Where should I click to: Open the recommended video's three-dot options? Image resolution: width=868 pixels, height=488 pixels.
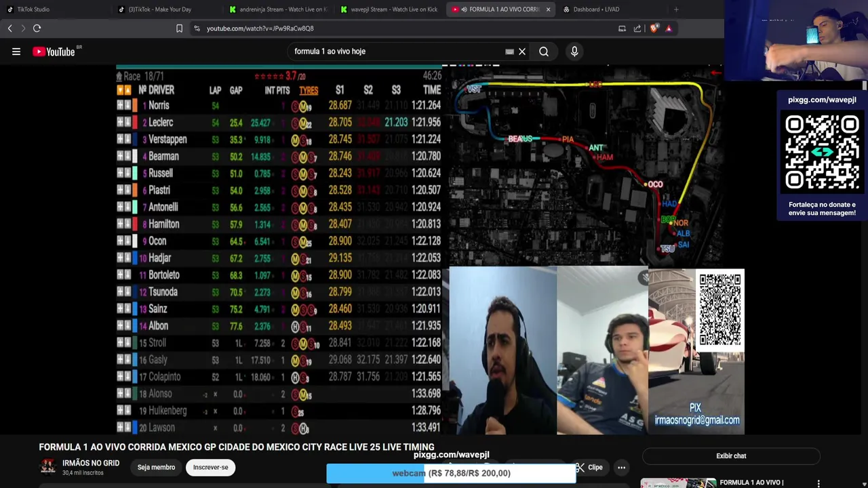tap(818, 483)
